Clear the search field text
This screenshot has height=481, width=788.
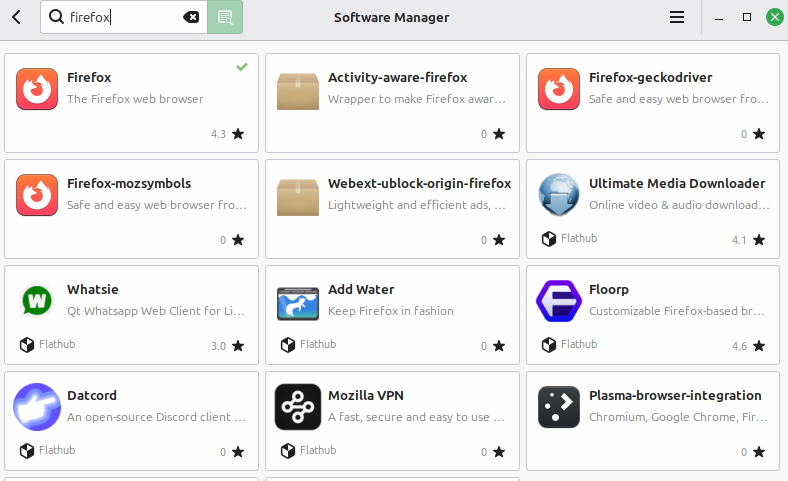(191, 17)
